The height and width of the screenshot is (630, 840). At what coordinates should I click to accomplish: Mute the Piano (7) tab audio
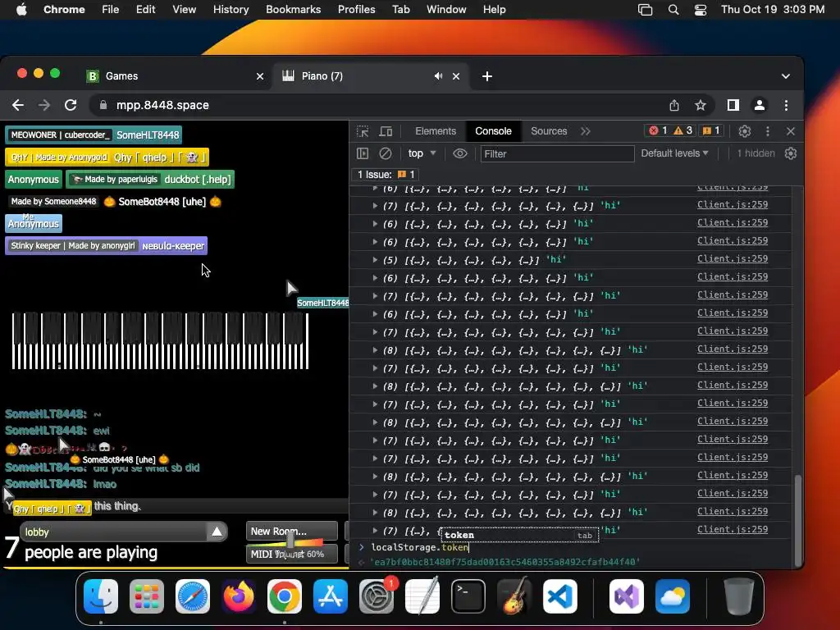click(439, 76)
